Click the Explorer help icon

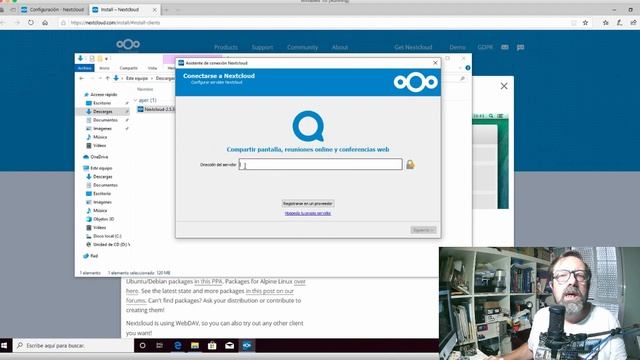click(468, 68)
